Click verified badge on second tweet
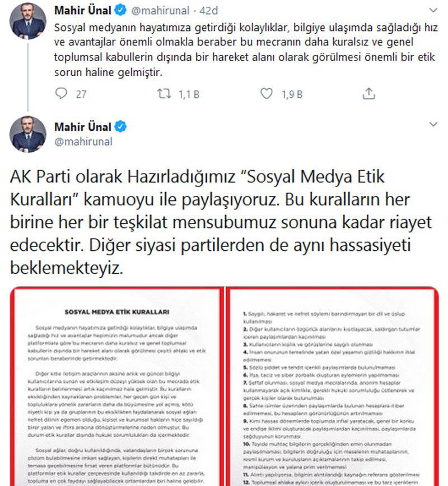The height and width of the screenshot is (486, 448). tap(120, 127)
